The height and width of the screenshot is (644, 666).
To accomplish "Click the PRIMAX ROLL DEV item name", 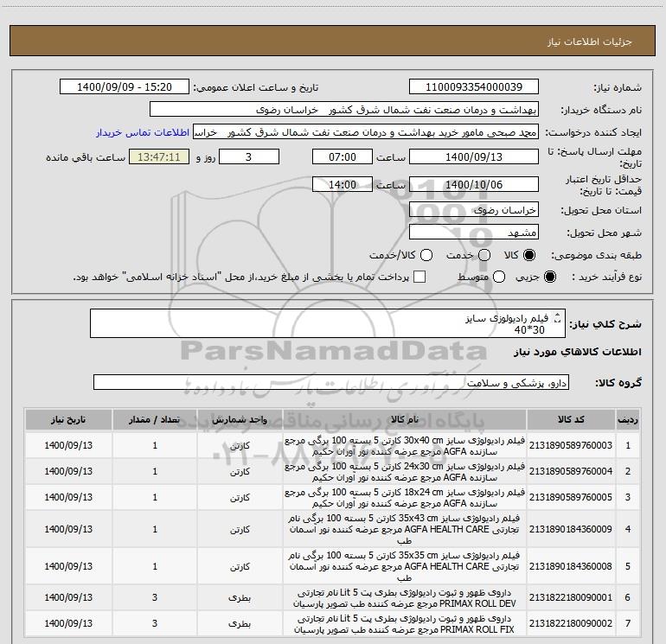I will [405, 597].
